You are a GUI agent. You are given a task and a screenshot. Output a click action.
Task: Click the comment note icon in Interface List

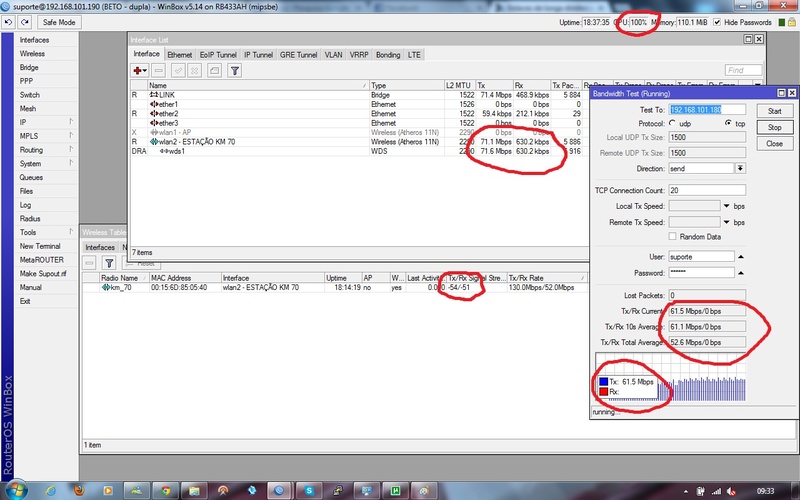click(x=214, y=70)
